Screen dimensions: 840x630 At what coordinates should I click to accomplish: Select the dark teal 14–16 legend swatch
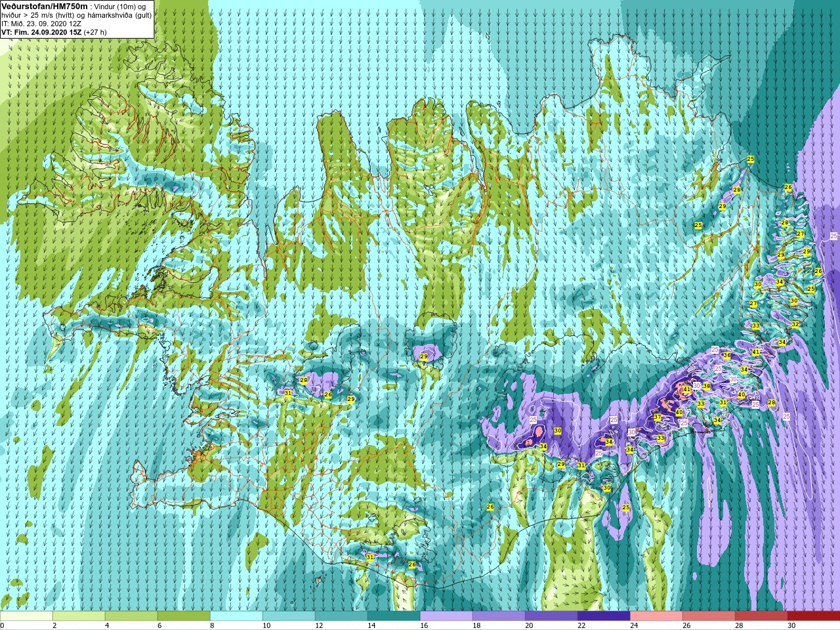[394, 616]
